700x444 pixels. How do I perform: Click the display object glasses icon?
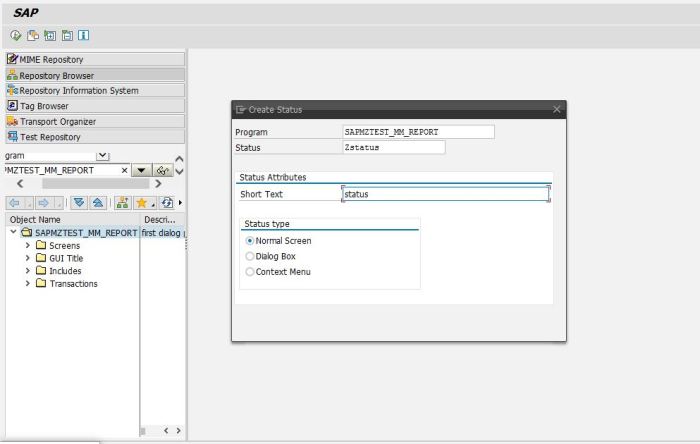click(162, 171)
